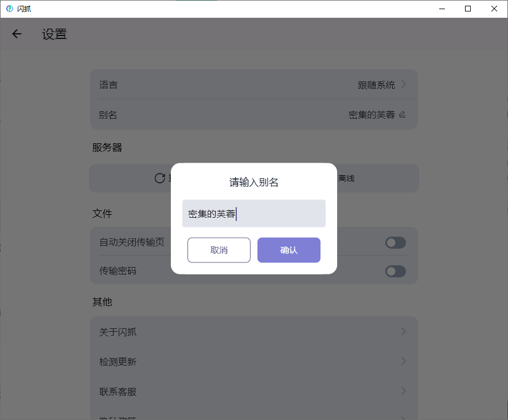Image resolution: width=508 pixels, height=420 pixels.
Task: Click the chevron on the 语言 row
Action: [404, 84]
